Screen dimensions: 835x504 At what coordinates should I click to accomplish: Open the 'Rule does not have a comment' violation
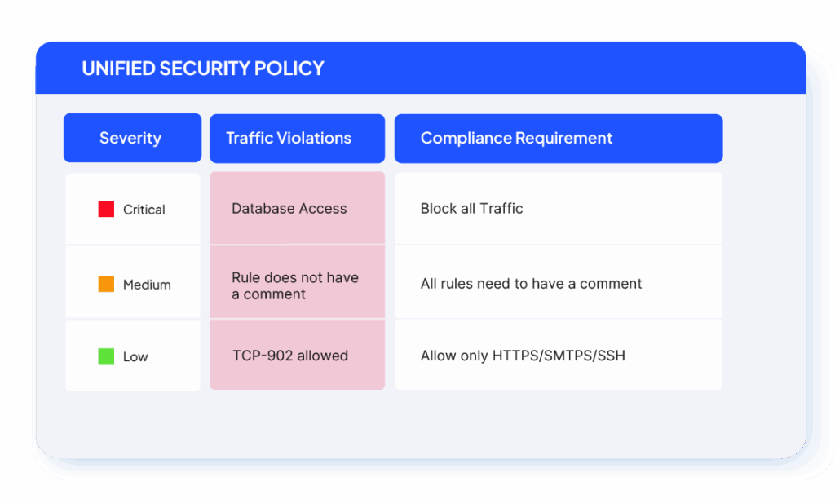[x=295, y=285]
